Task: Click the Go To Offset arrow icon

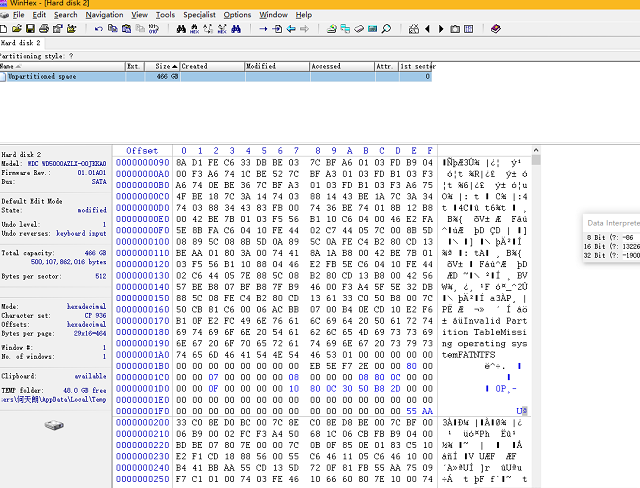Action: [263, 29]
